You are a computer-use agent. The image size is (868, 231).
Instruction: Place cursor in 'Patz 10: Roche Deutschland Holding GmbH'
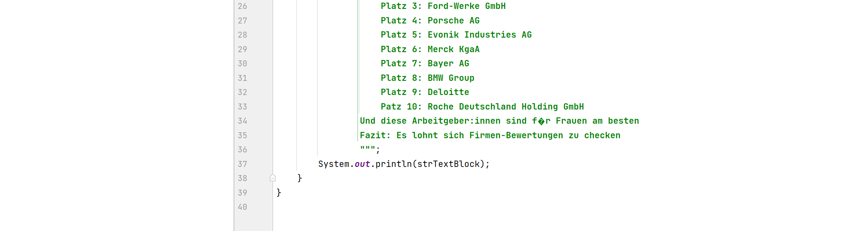pyautogui.click(x=482, y=107)
